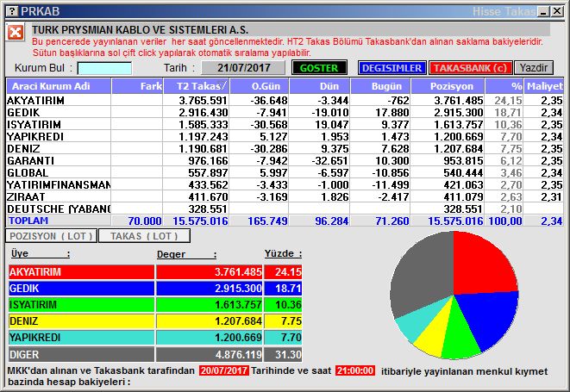
Task: Click ISYATIRIM O.Gün value -30.568
Action: [x=269, y=124]
